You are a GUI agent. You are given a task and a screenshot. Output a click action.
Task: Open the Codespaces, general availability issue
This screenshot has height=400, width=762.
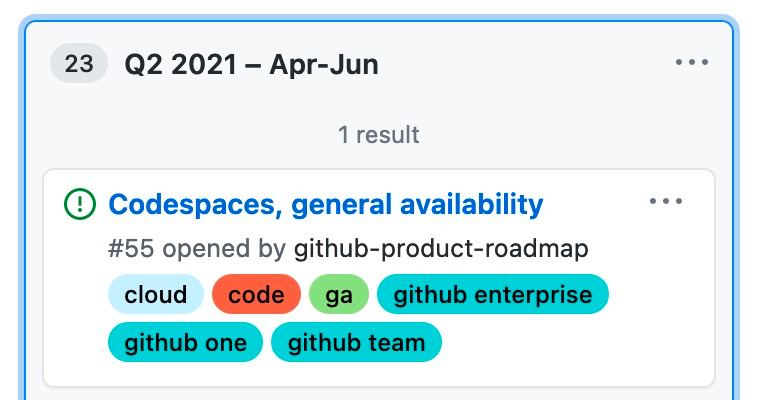coord(326,204)
